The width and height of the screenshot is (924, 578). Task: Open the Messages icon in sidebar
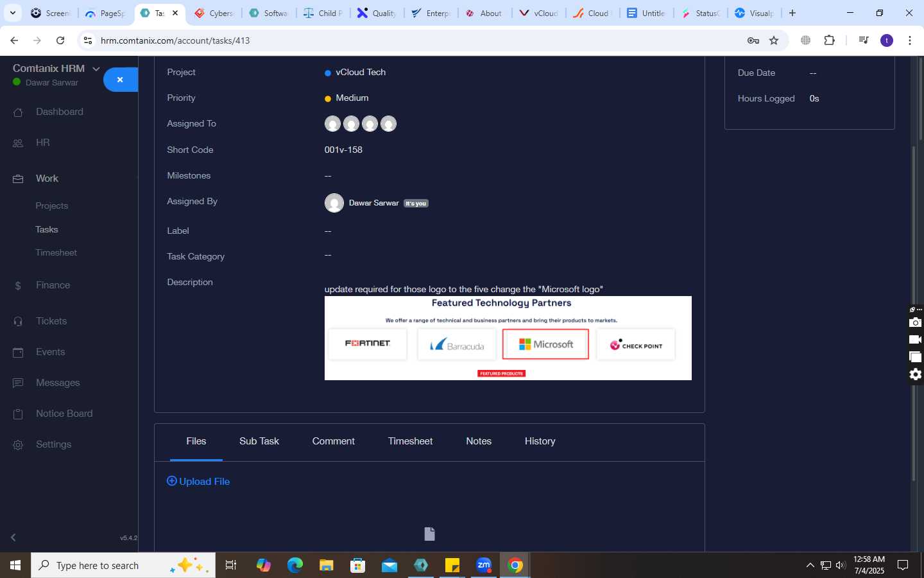[x=18, y=383]
